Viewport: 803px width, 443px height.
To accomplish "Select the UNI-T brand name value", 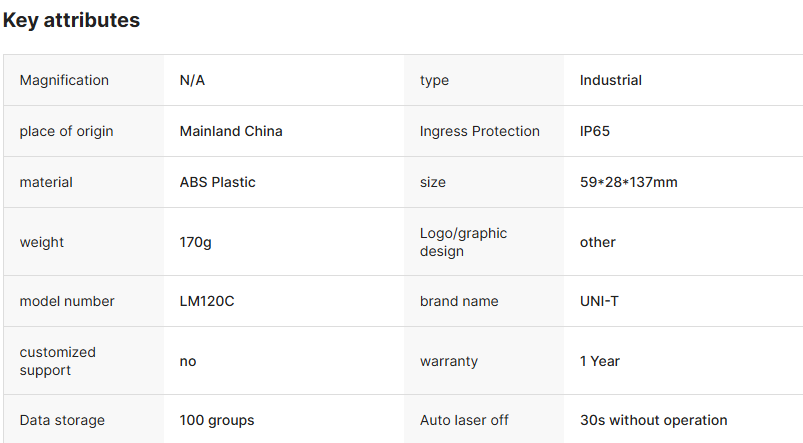I will point(599,301).
